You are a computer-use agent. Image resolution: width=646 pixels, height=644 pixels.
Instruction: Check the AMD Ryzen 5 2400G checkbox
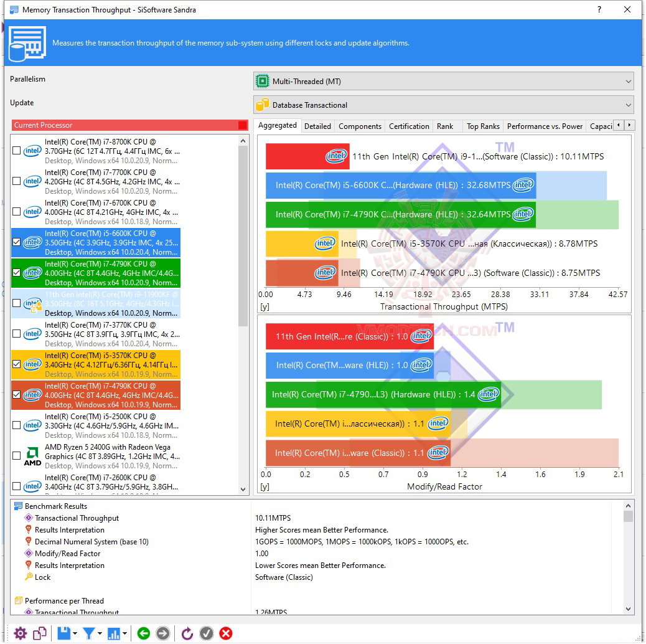(x=16, y=456)
